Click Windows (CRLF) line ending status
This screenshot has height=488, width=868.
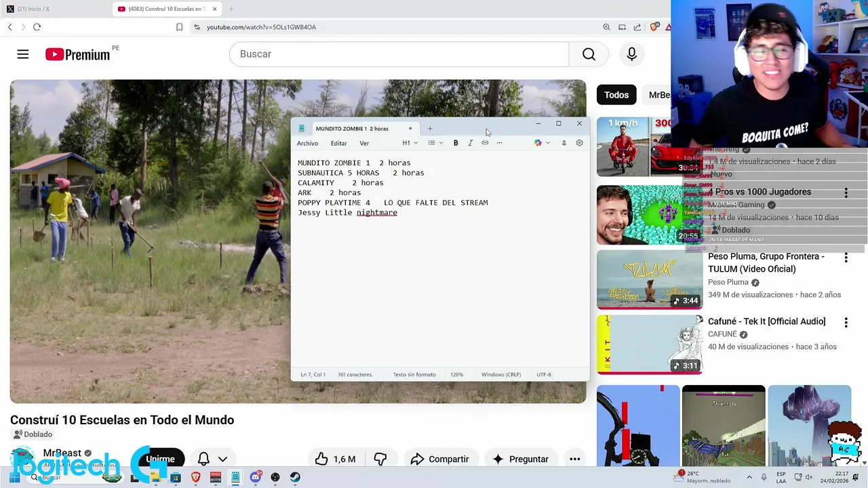(501, 375)
